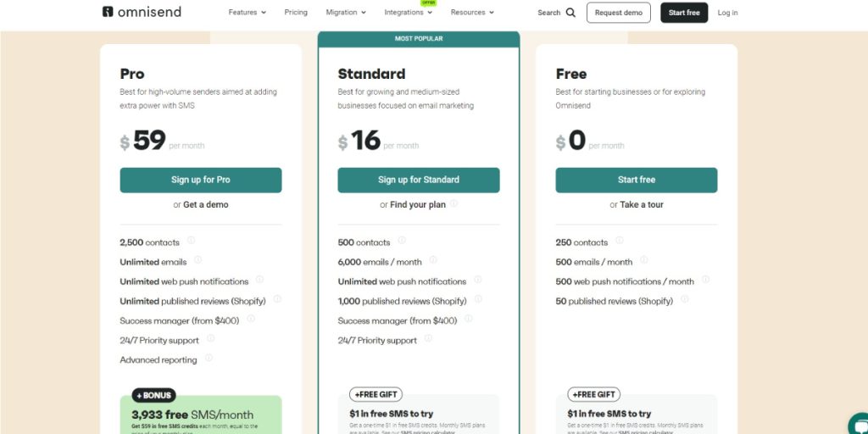The width and height of the screenshot is (868, 434).
Task: Show info for Pro 2,500 contacts
Action: tap(191, 240)
